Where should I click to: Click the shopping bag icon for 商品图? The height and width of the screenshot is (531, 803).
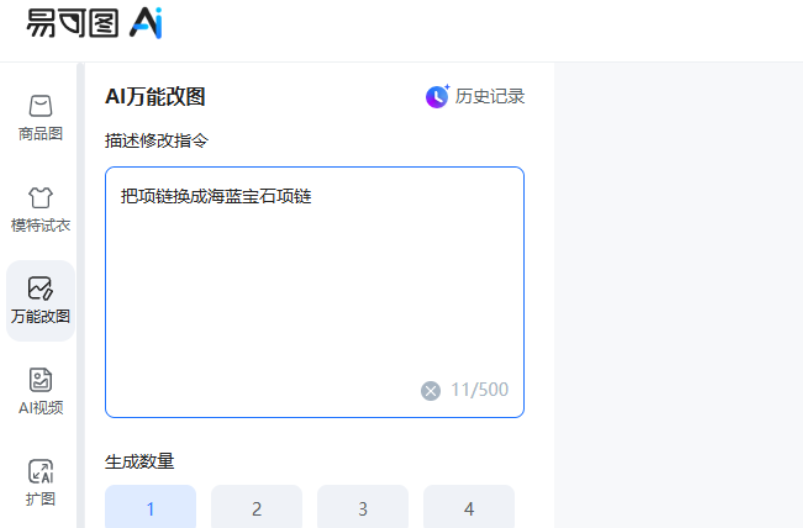pyautogui.click(x=40, y=106)
